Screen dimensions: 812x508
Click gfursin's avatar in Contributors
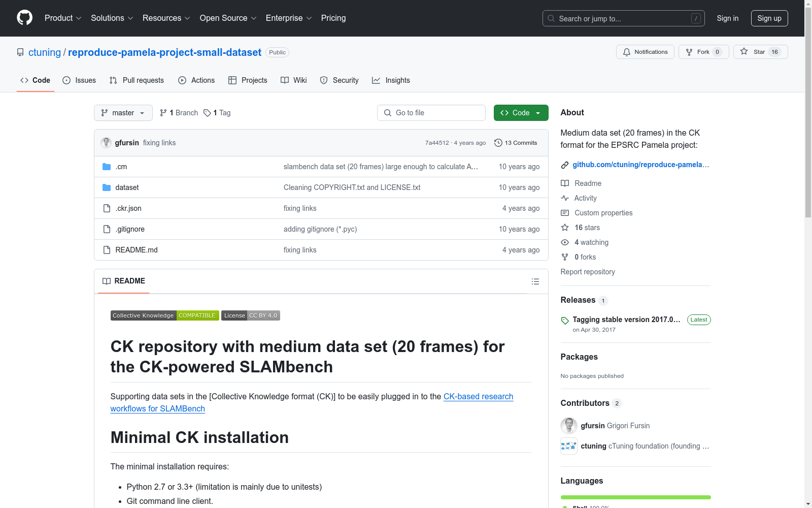point(569,426)
